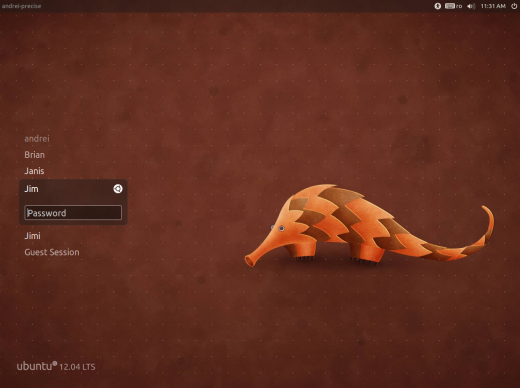520x388 pixels.
Task: Select the Janis user account
Action: click(34, 171)
